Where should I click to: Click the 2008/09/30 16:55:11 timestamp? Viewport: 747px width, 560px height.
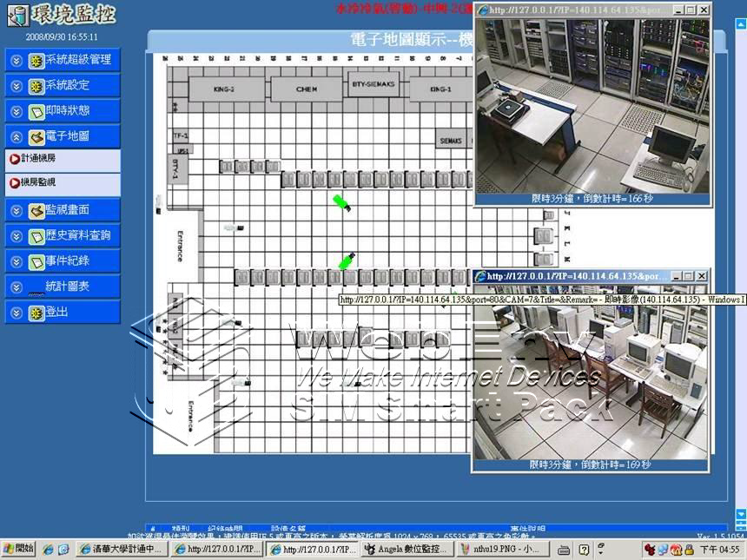click(62, 37)
